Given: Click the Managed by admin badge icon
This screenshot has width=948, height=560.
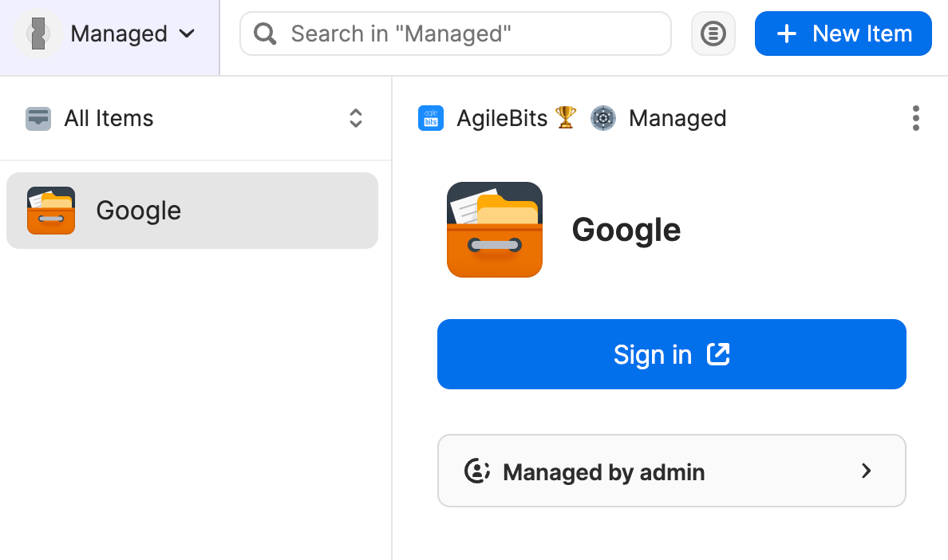Looking at the screenshot, I should [x=476, y=471].
